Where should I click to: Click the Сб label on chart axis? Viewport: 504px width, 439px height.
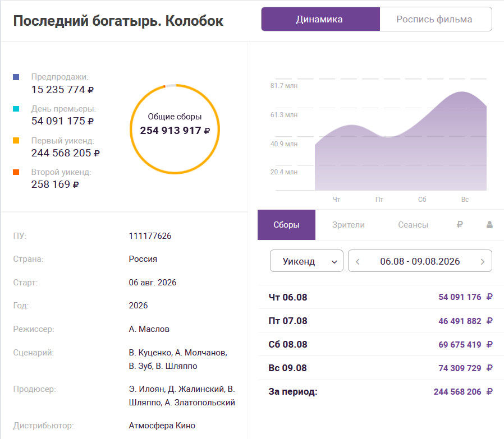422,200
